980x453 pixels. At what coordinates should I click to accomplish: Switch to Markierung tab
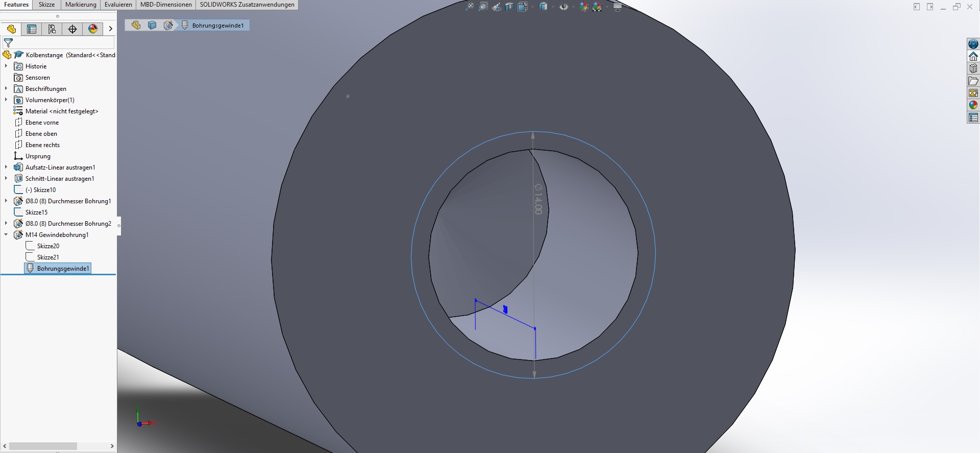pos(81,5)
